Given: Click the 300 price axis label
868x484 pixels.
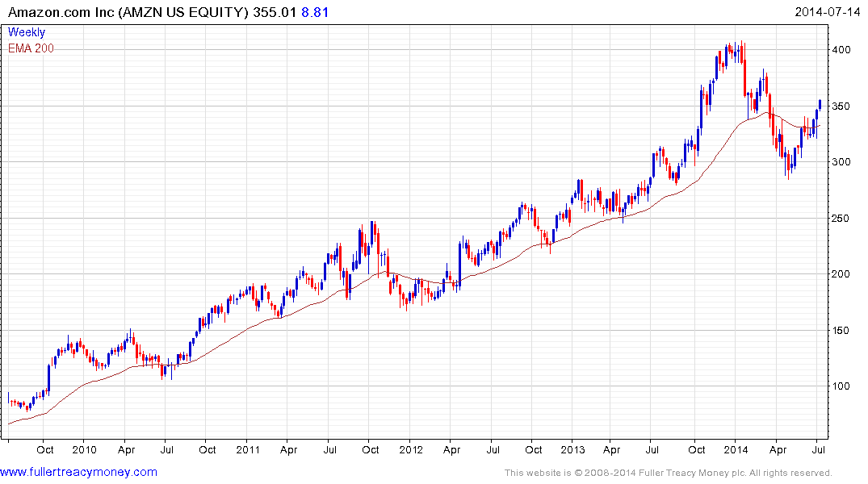Looking at the screenshot, I should pyautogui.click(x=841, y=162).
